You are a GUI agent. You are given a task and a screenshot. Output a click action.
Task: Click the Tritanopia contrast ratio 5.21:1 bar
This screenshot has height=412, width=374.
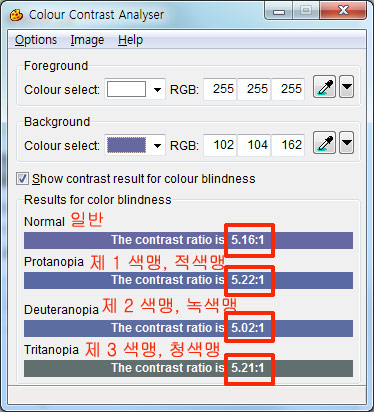pos(188,368)
